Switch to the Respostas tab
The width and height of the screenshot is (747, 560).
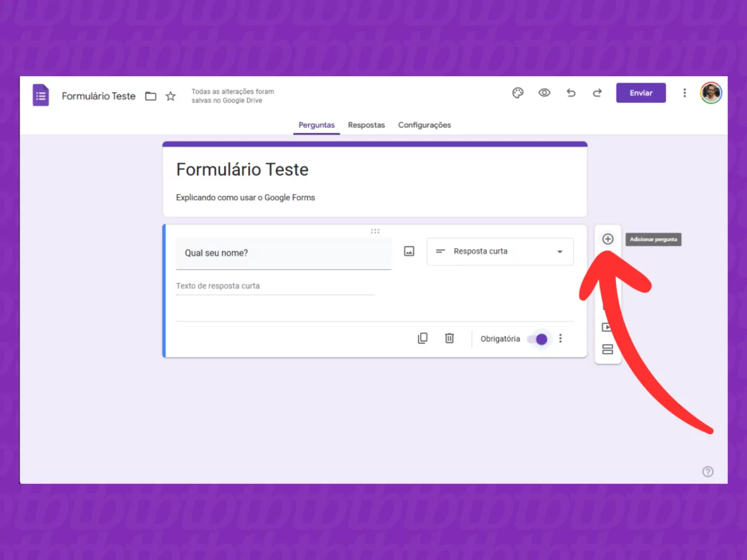pos(366,125)
